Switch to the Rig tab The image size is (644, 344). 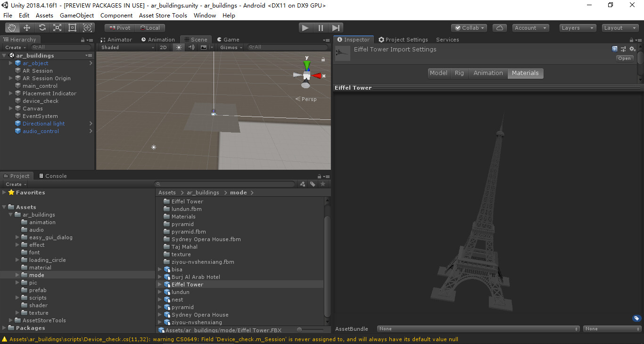click(x=459, y=73)
